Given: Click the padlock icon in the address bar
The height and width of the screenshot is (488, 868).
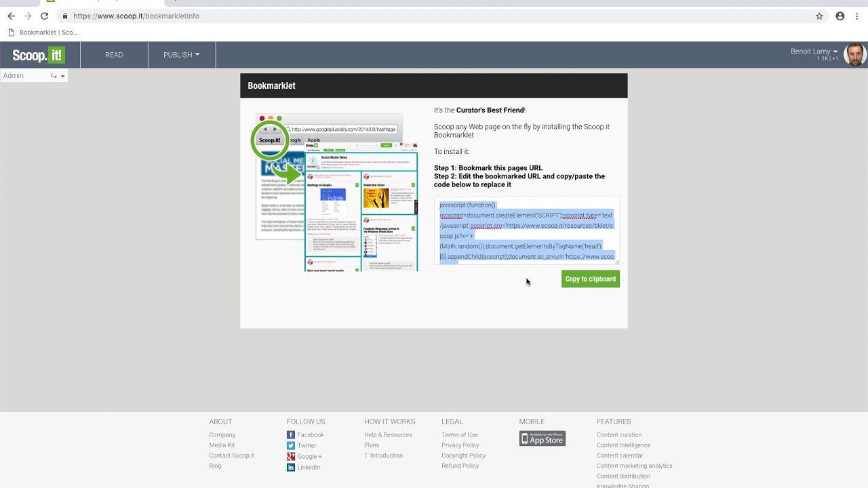Looking at the screenshot, I should pos(65,16).
